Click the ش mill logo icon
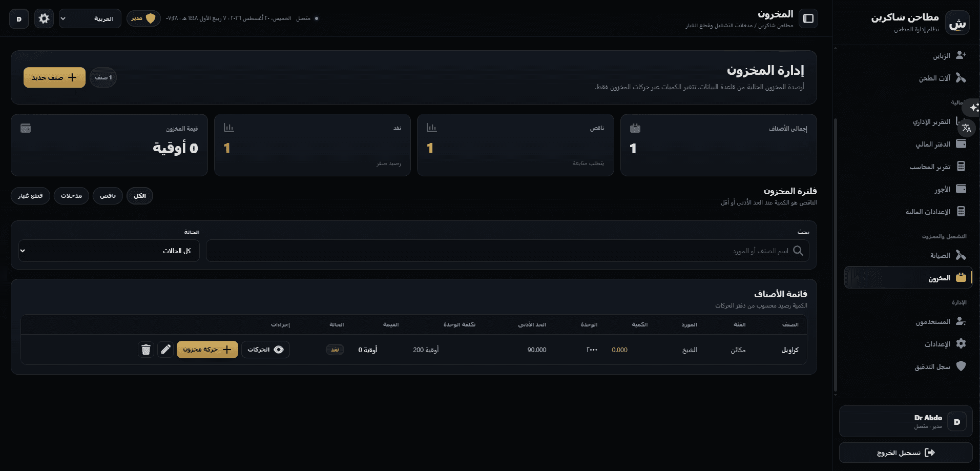Screen dimensions: 980x471 (x=957, y=23)
